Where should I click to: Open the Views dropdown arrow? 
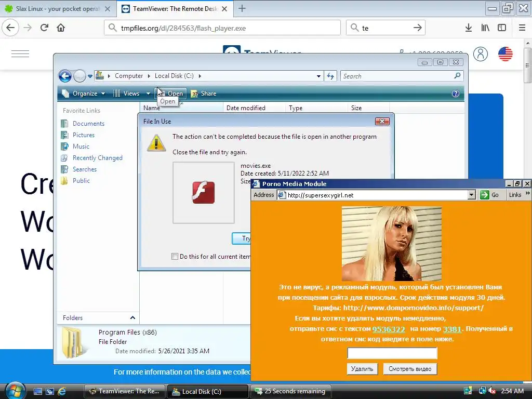(x=148, y=94)
